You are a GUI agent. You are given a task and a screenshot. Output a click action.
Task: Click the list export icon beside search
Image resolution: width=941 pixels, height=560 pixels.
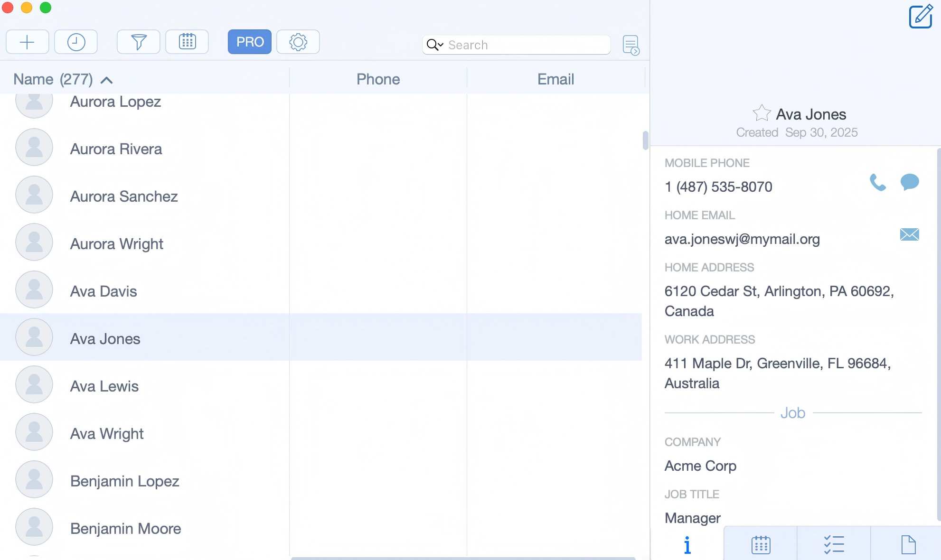[x=631, y=45]
